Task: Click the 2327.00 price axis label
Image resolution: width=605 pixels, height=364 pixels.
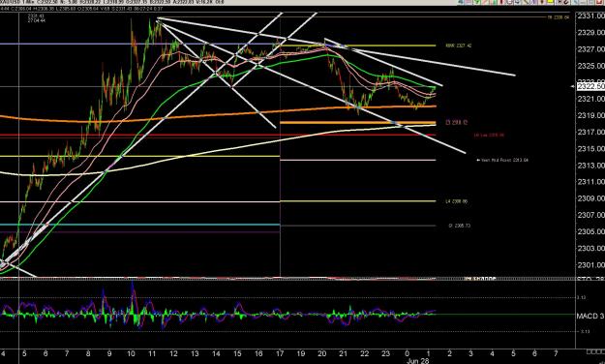Action: point(590,49)
